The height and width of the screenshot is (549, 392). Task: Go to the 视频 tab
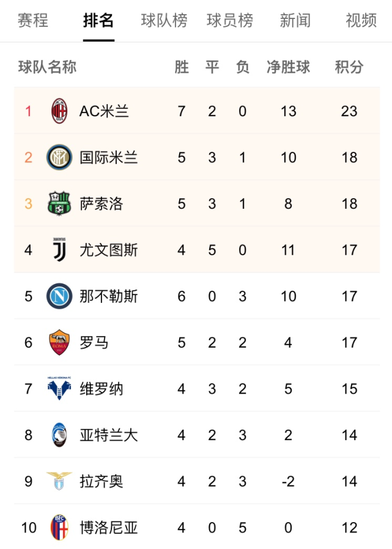361,21
